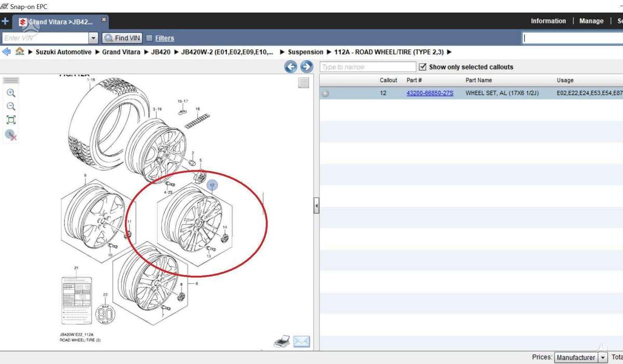The image size is (623, 364).
Task: Select callout 12 in the diagram
Action: tap(212, 185)
